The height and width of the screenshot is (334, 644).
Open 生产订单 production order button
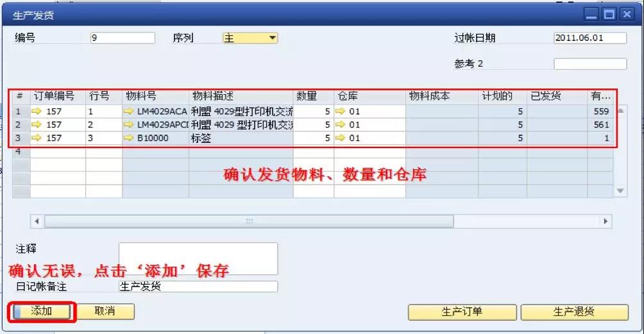pos(462,312)
